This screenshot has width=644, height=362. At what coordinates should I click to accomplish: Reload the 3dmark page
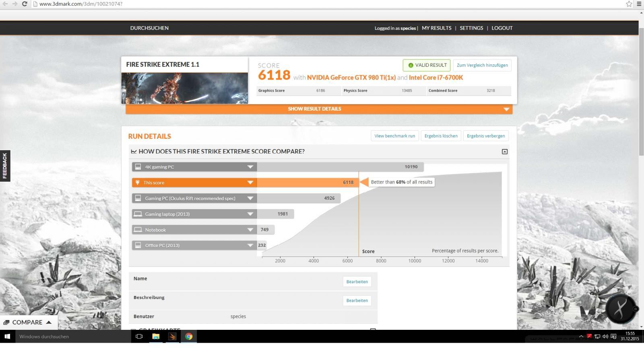25,4
